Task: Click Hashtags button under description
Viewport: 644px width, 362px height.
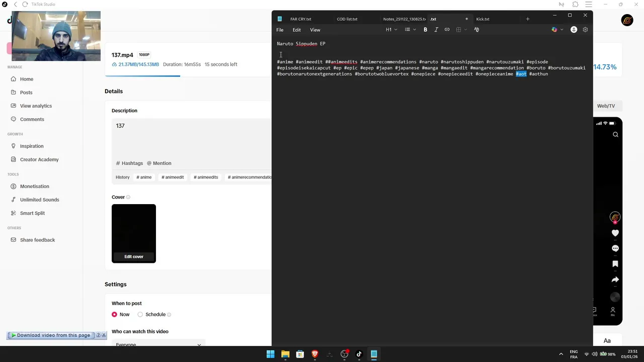Action: click(x=129, y=163)
